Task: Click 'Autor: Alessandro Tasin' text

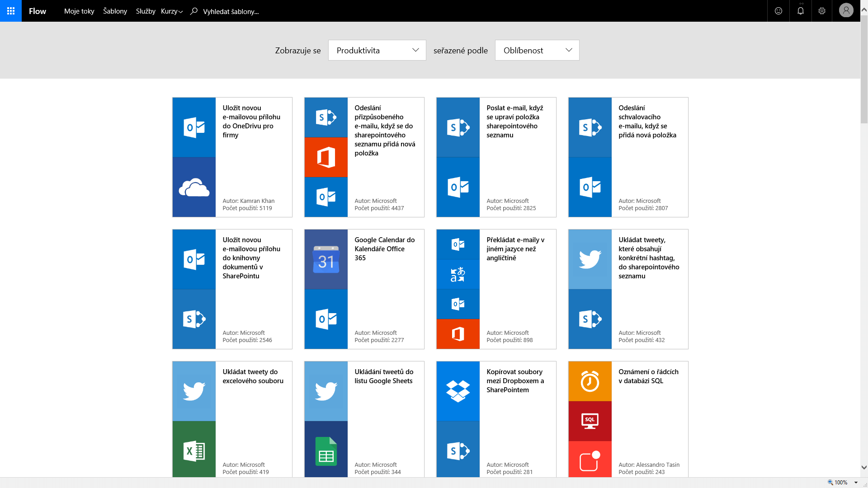Action: [649, 465]
